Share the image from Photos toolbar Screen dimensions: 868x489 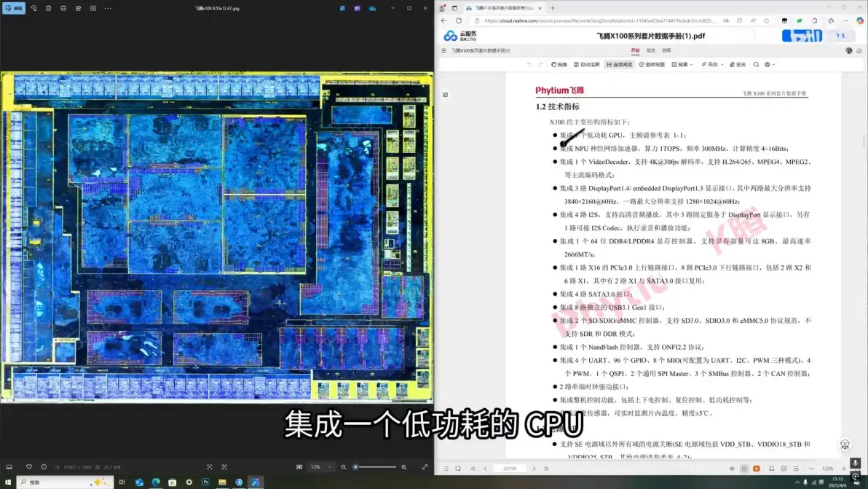[78, 8]
